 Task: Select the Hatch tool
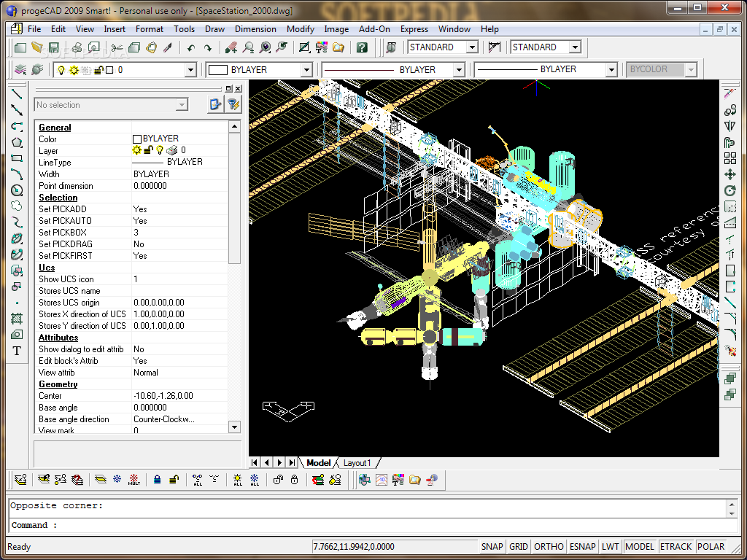pos(17,319)
